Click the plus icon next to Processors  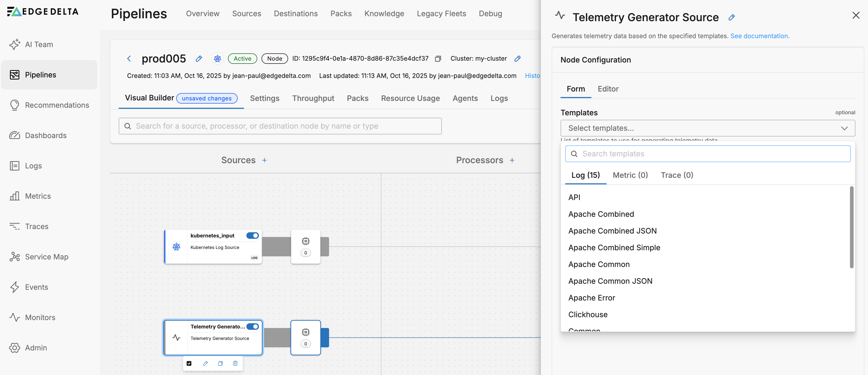pyautogui.click(x=512, y=160)
